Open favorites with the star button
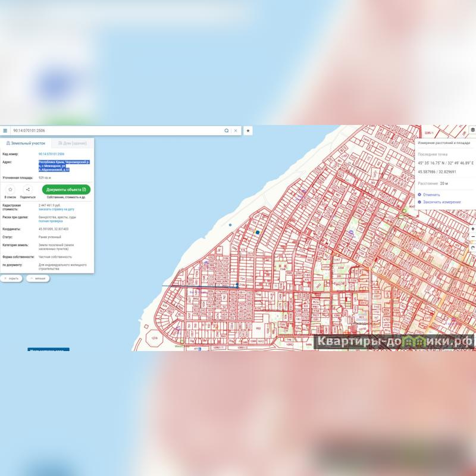 248,130
